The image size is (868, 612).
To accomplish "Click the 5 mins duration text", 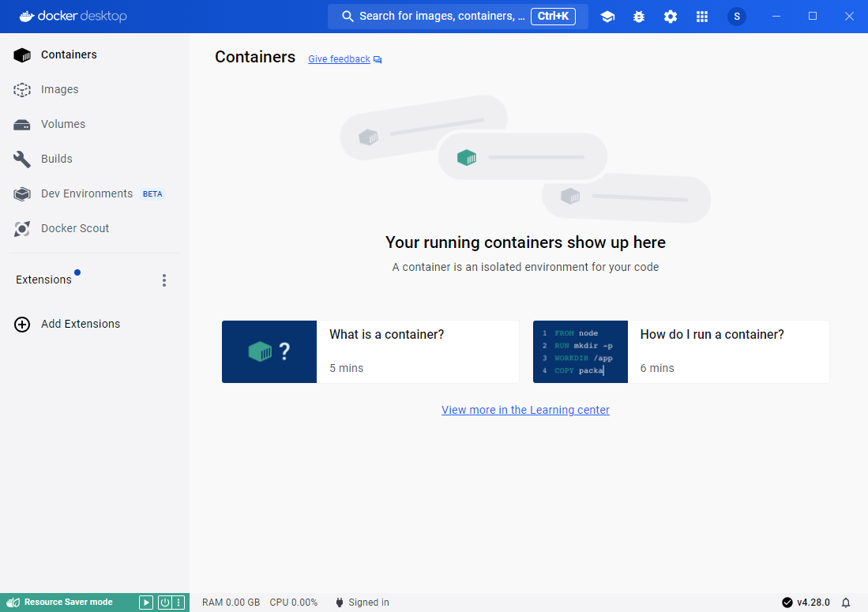I will (x=347, y=369).
